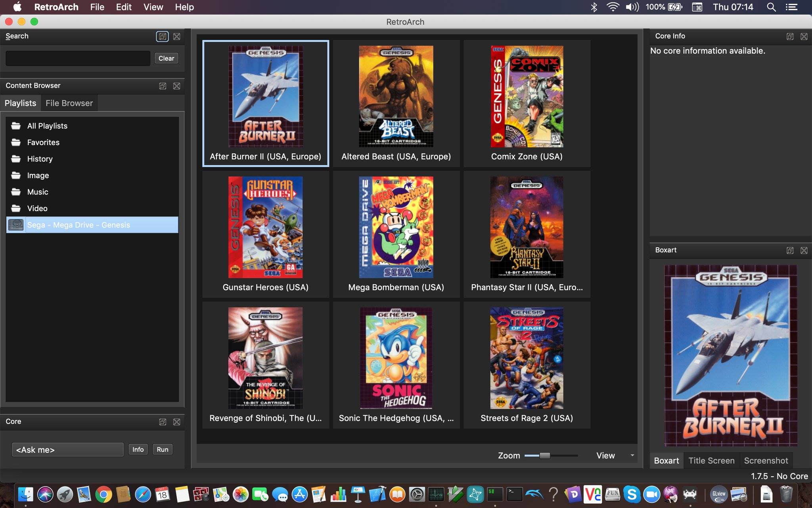Close the Core Info panel
The image size is (812, 508).
(x=804, y=37)
